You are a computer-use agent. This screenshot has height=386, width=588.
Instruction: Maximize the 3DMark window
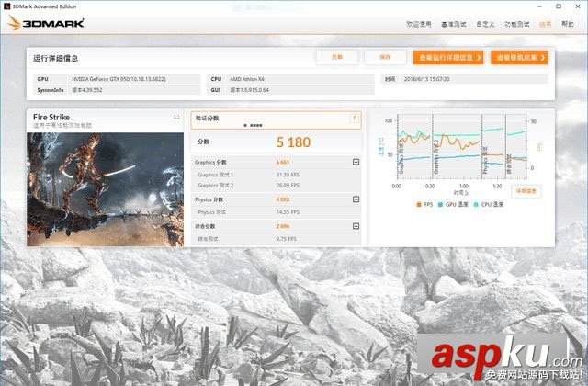(559, 6)
